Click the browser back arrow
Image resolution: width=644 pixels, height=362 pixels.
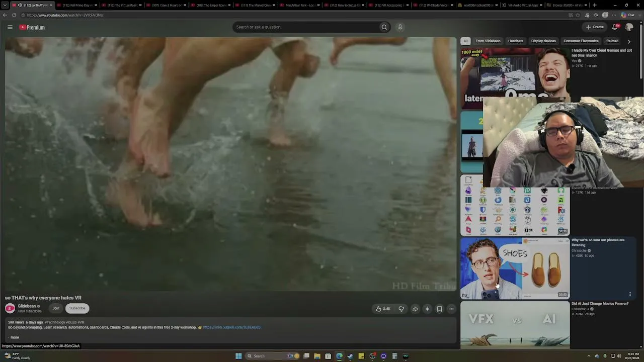pos(5,15)
